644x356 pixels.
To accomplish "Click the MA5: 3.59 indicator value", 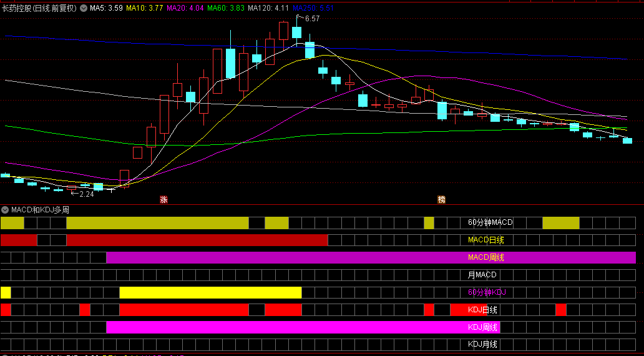I will [106, 8].
